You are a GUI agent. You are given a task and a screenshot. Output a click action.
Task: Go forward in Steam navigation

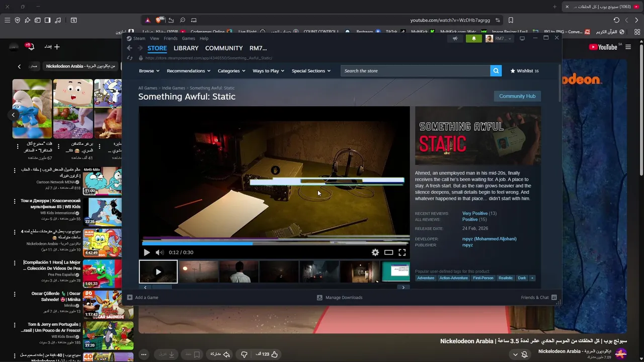[x=140, y=48]
